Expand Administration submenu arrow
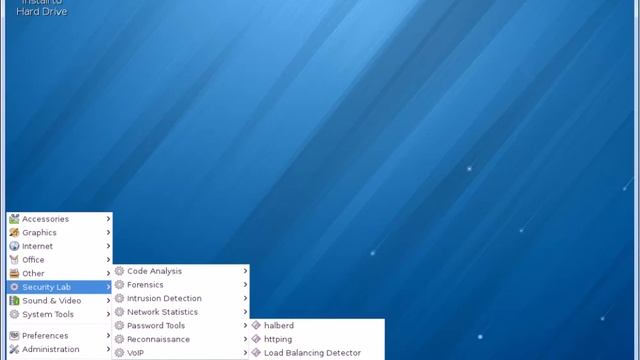The image size is (640, 360). coord(108,349)
